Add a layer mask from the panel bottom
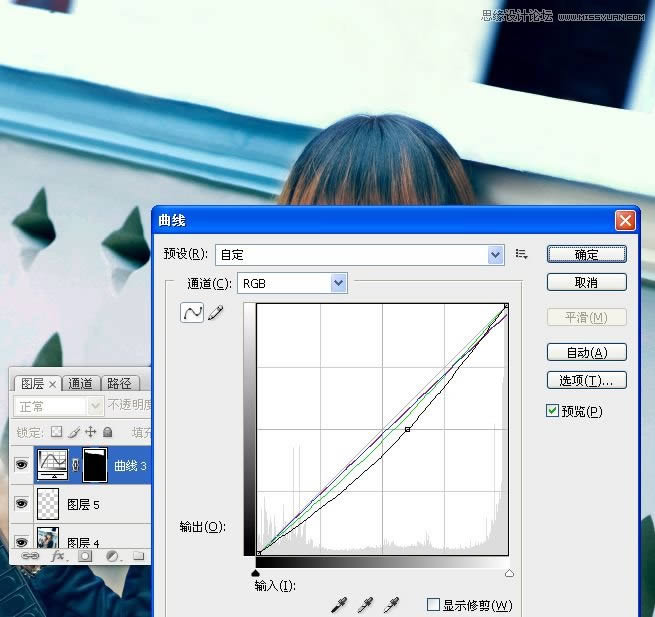This screenshot has width=655, height=617. 86,555
